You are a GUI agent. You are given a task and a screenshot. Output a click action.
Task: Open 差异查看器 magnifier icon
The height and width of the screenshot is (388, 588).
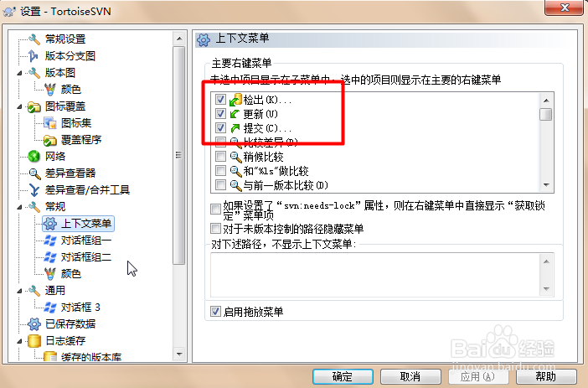pyautogui.click(x=34, y=173)
